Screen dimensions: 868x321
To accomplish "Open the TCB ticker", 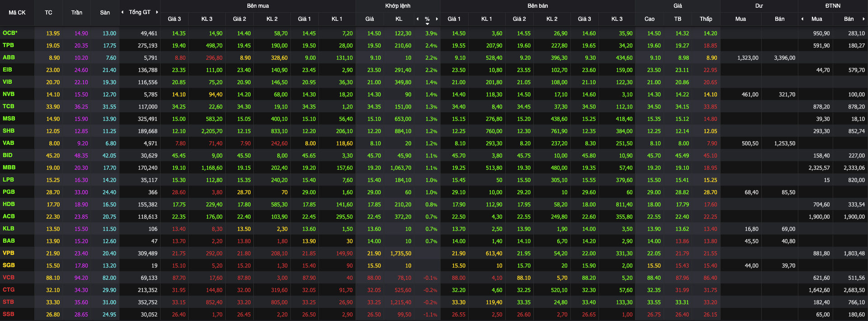I will point(9,106).
